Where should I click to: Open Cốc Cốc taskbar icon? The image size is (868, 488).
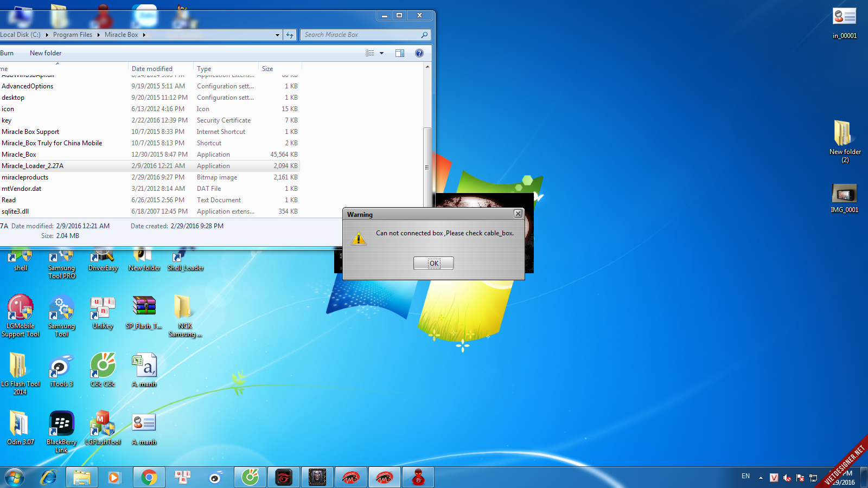pyautogui.click(x=250, y=478)
